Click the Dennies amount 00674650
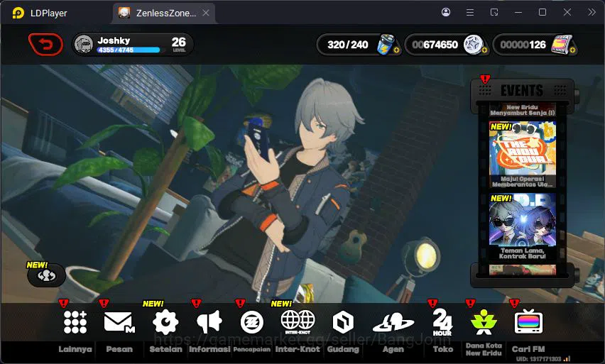The width and height of the screenshot is (605, 364). click(x=435, y=45)
